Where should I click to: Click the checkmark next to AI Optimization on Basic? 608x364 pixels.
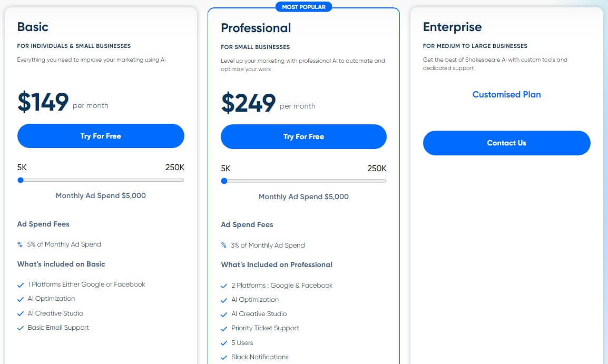tap(21, 299)
